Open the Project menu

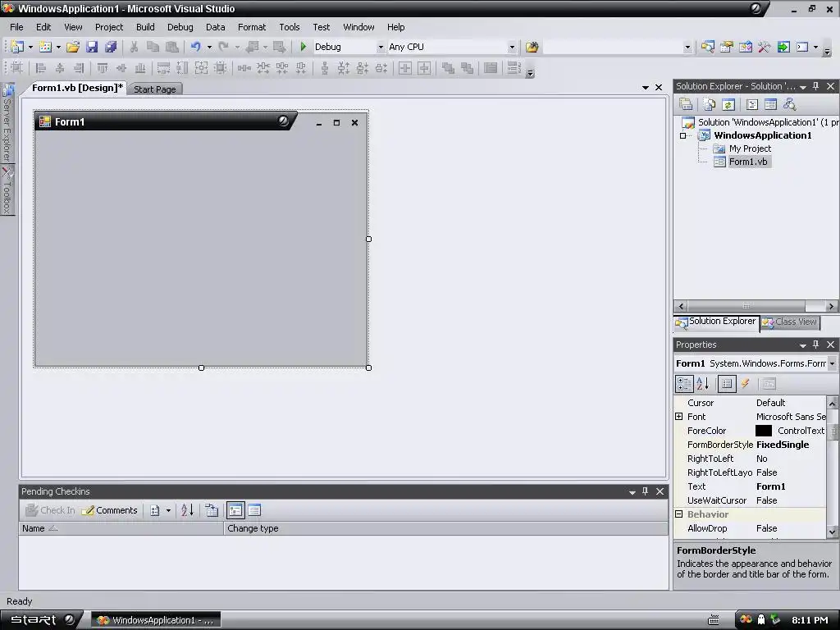(x=109, y=27)
